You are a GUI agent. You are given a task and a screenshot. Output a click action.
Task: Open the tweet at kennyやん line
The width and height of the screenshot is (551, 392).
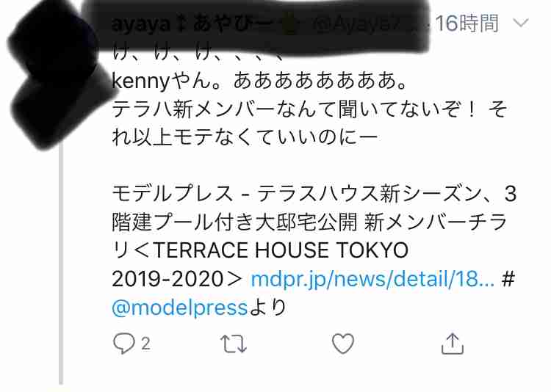click(x=259, y=81)
